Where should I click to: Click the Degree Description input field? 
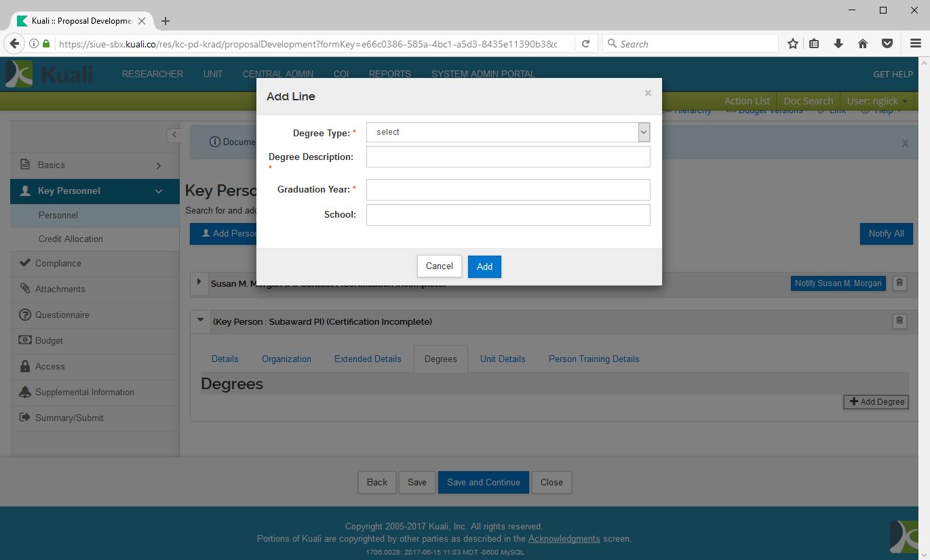click(507, 157)
